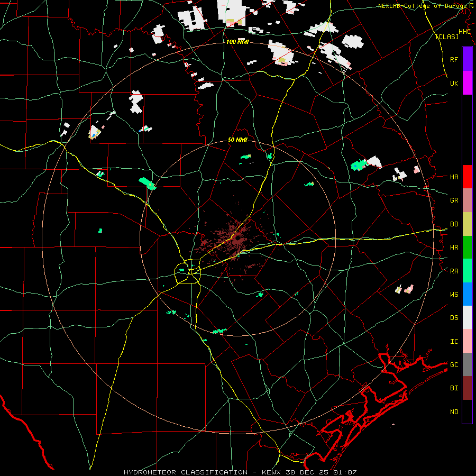Screen dimensions: 476x476
Task: Click the bright green RA legend swatch
Action: (x=467, y=271)
